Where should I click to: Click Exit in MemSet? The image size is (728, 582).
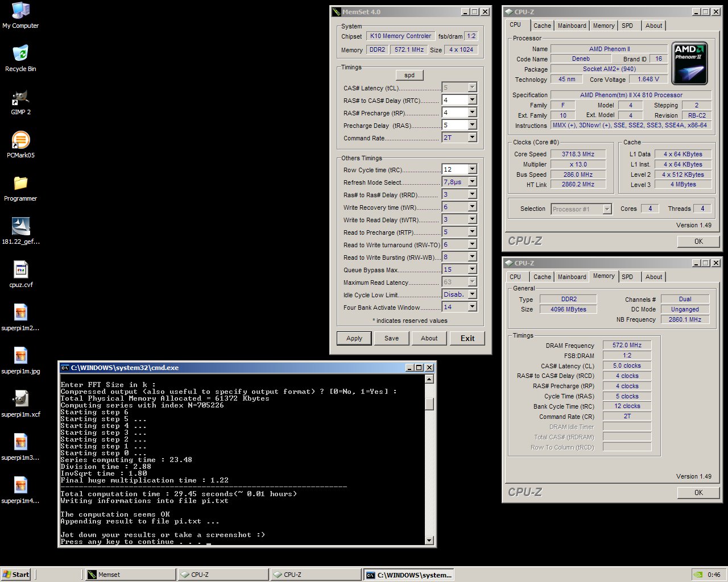coord(468,338)
